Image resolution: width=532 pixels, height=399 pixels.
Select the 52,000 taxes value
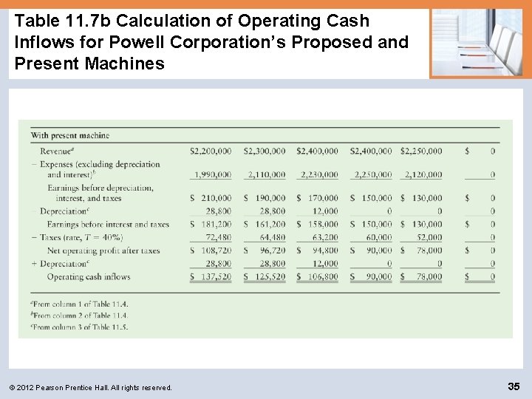coord(429,237)
